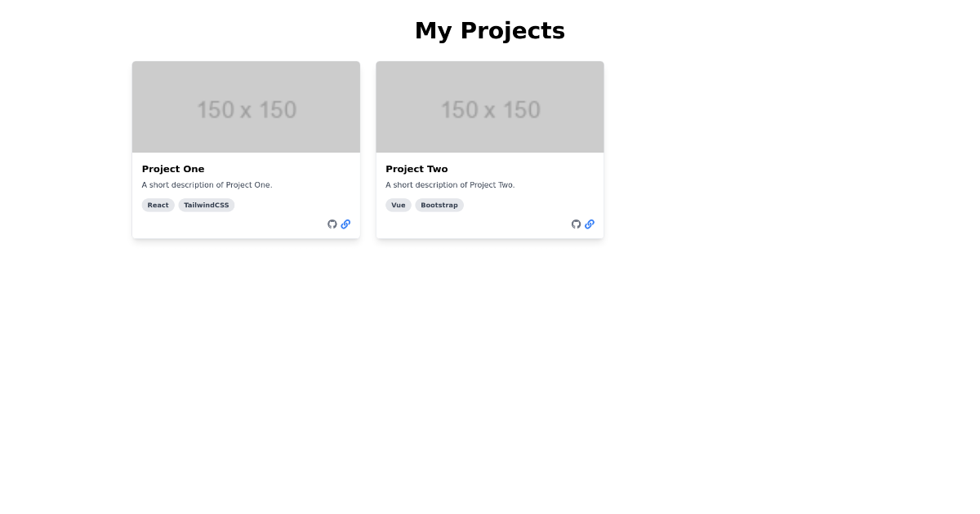This screenshot has height=514, width=980.
Task: Select the GitHub logo beneath Project Two description
Action: [576, 224]
